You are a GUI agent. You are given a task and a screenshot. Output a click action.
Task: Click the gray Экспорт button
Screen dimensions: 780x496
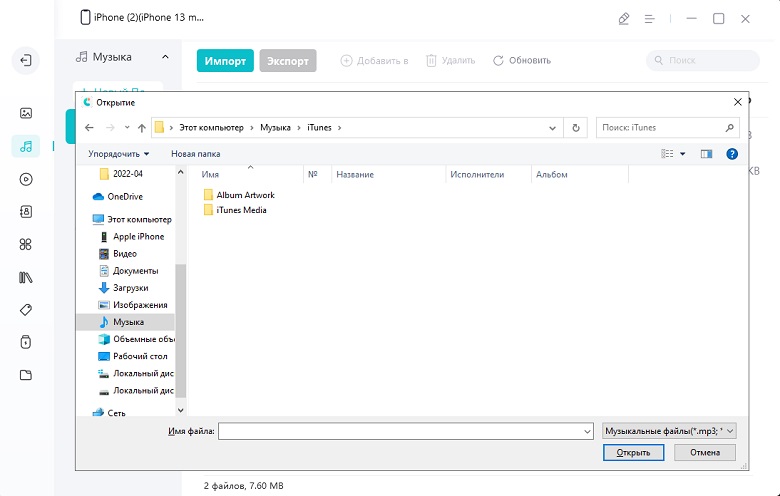pyautogui.click(x=288, y=61)
